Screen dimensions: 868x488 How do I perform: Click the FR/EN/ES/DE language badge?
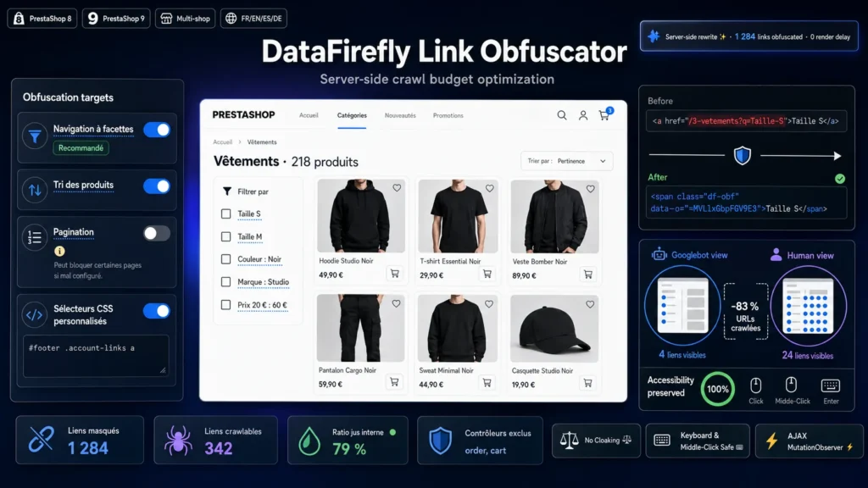(253, 19)
